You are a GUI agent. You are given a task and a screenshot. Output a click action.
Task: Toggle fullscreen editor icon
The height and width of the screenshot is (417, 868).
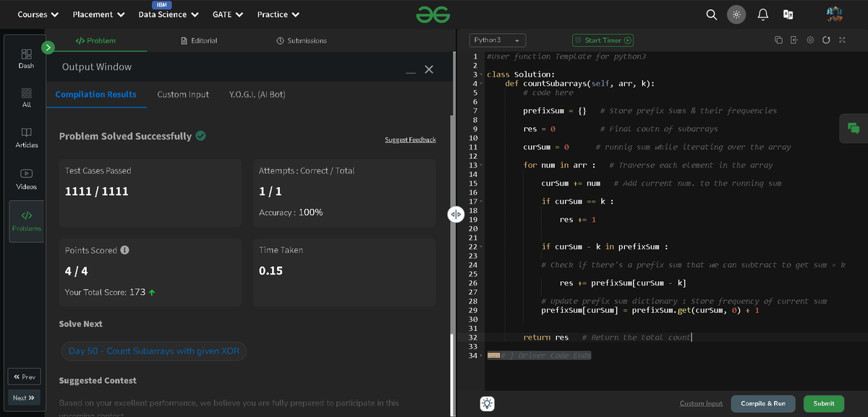[842, 40]
